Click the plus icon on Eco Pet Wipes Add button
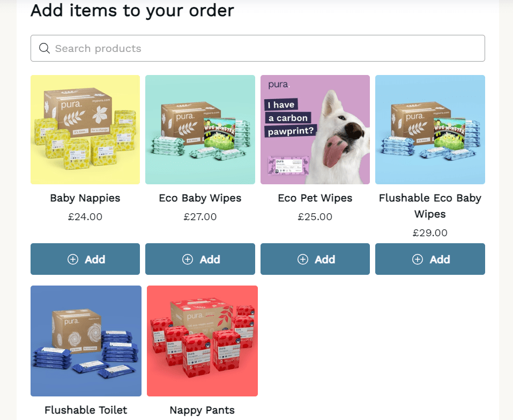513x420 pixels. [302, 259]
